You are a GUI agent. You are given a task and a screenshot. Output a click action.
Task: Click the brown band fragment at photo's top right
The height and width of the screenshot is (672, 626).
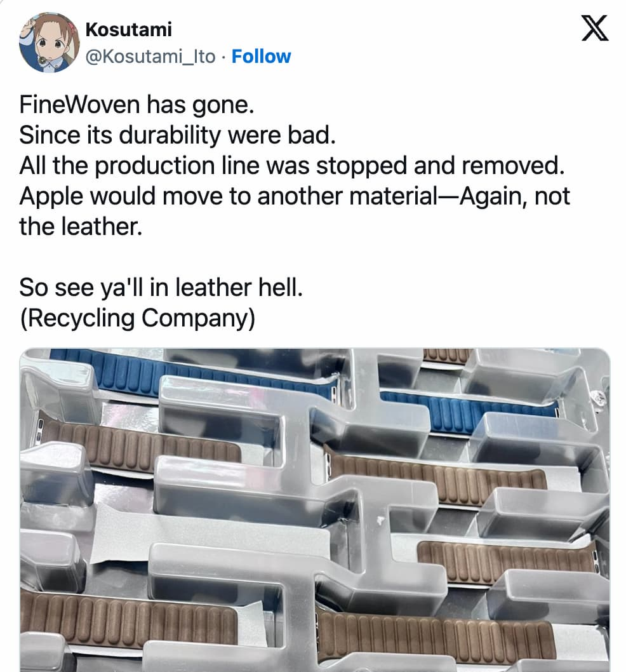(447, 356)
